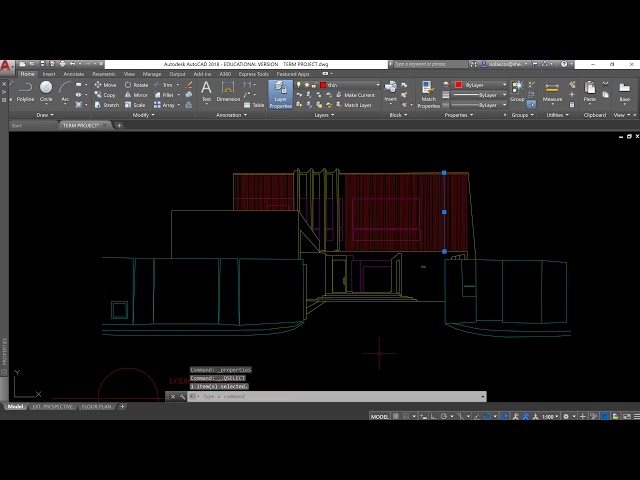This screenshot has height=480, width=640.
Task: Expand the Properties panel
Action: click(x=459, y=115)
